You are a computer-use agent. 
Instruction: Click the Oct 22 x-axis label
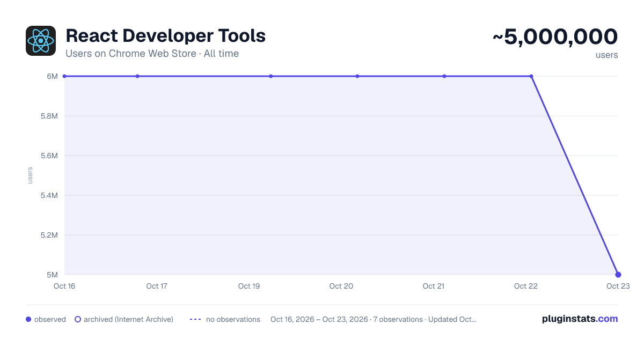click(526, 286)
